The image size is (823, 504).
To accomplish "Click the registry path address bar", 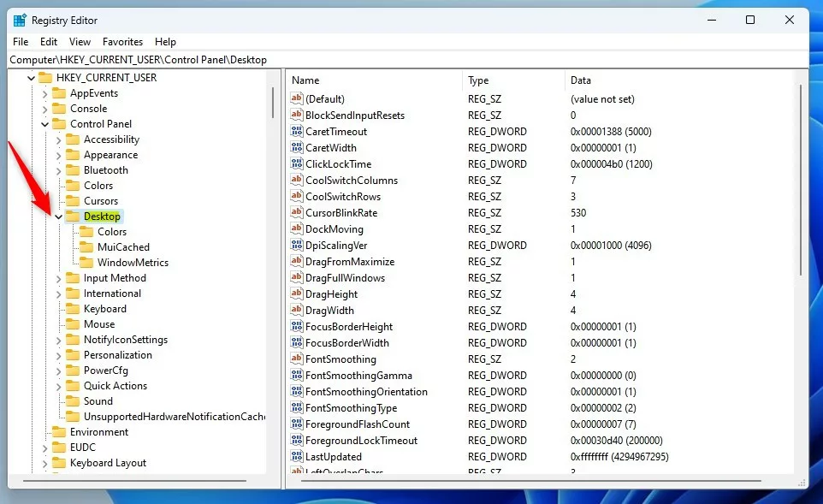I will pos(408,60).
